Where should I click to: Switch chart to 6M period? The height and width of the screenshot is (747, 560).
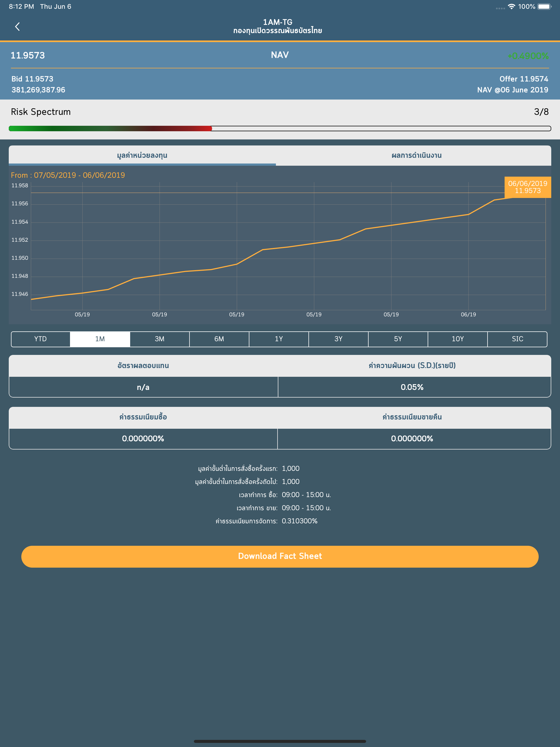pos(219,339)
